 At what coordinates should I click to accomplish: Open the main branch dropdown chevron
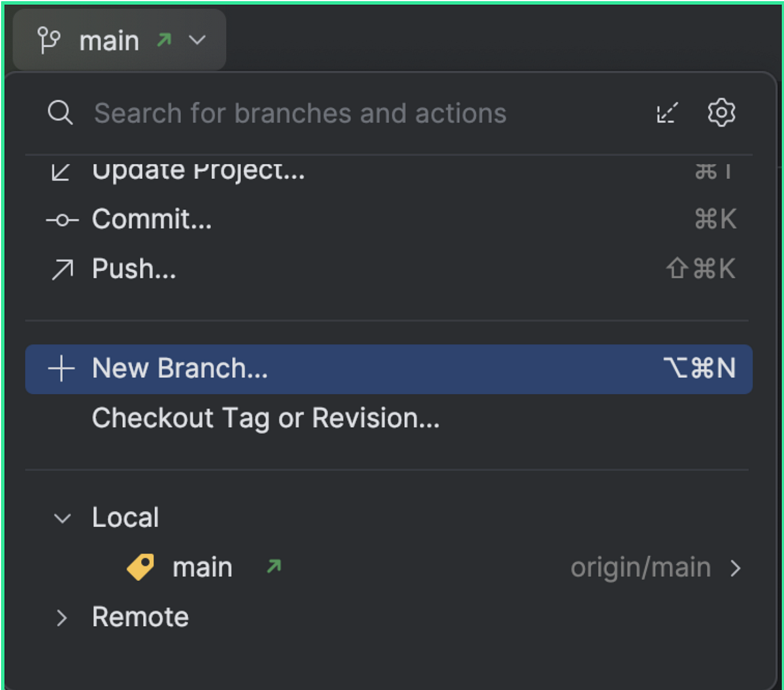(197, 41)
